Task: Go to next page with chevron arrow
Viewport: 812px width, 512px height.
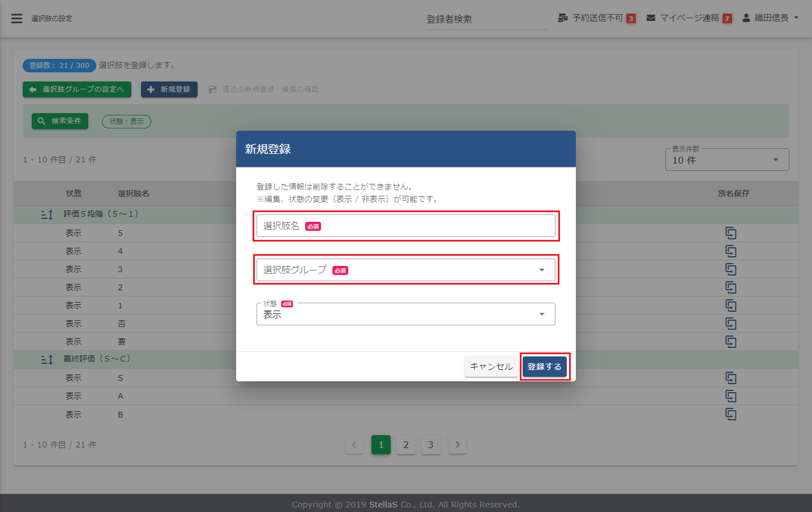Action: coord(458,445)
